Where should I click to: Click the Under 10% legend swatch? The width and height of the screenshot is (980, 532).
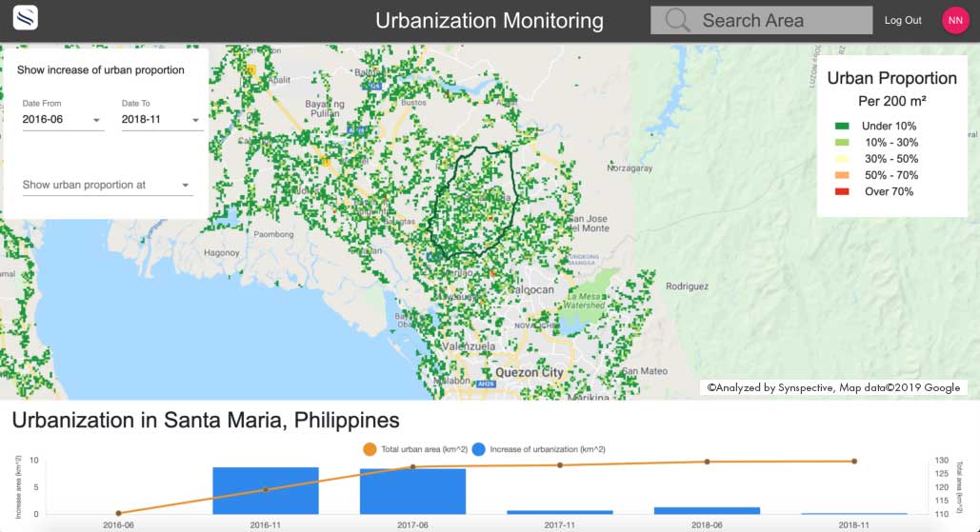point(842,127)
